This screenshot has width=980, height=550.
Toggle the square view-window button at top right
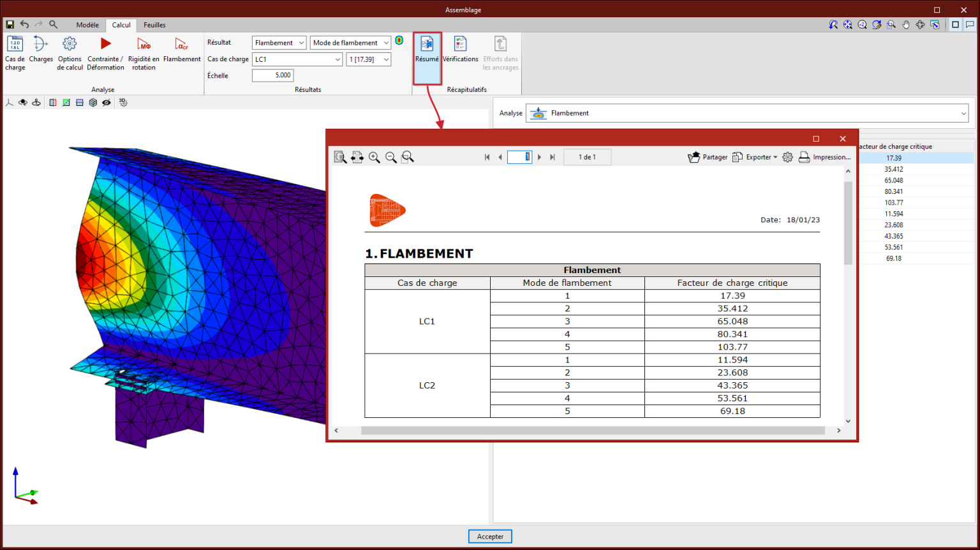955,25
